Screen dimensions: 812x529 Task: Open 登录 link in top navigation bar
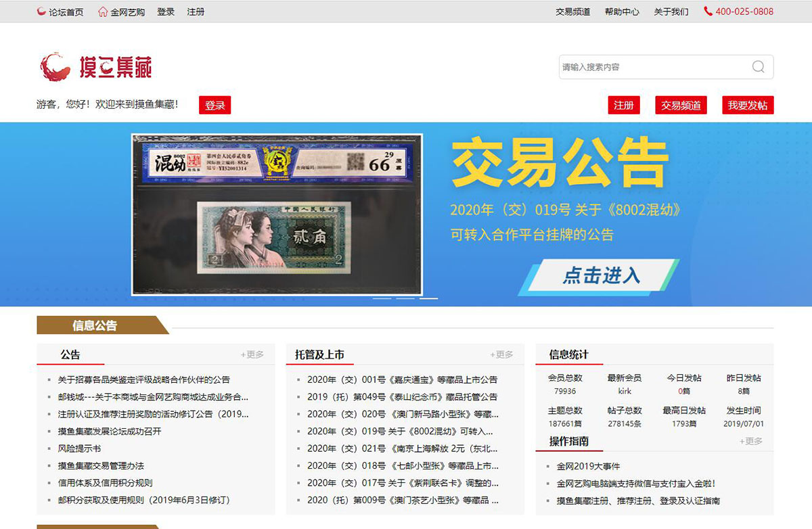[166, 11]
